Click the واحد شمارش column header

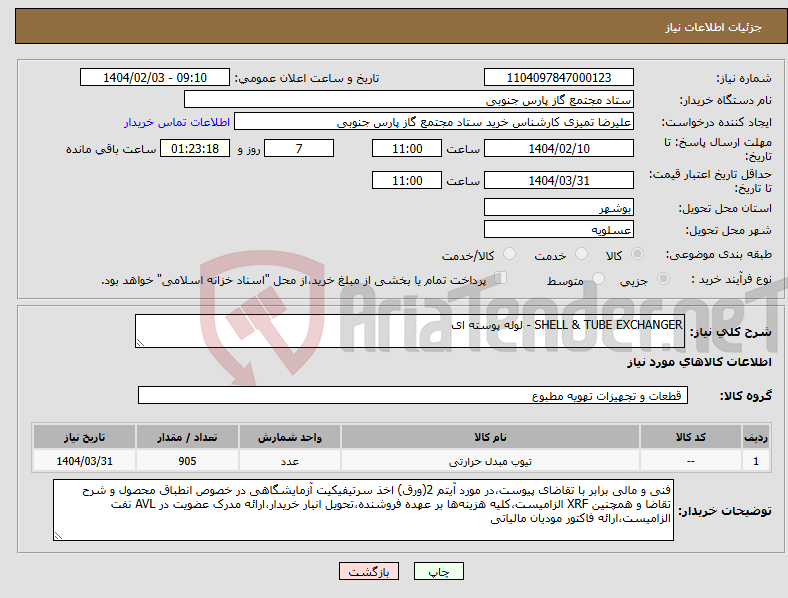click(290, 437)
